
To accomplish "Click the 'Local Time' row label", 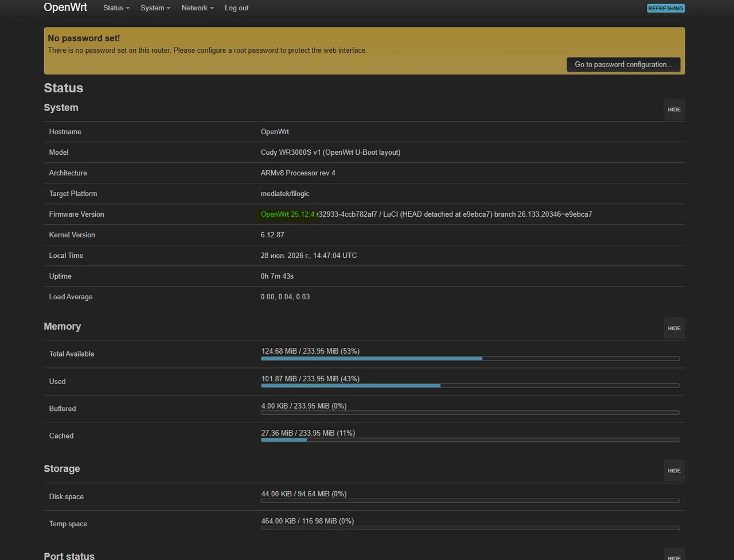I will tap(67, 256).
